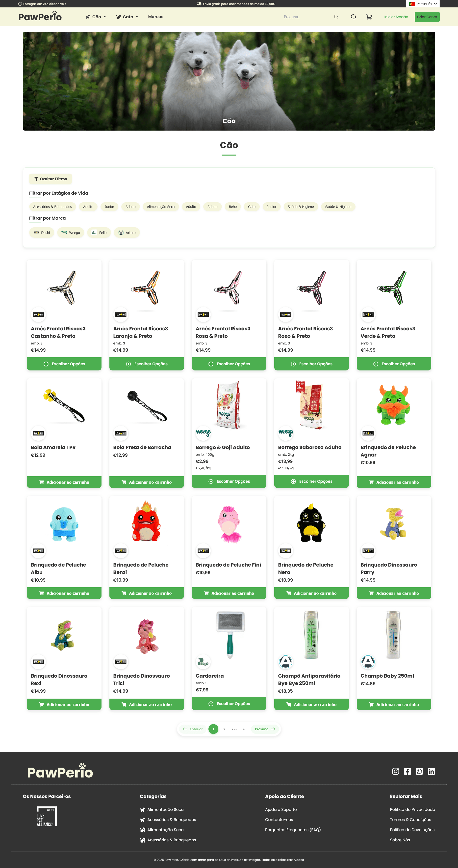Open the WhatsApp icon in footer

point(419,771)
